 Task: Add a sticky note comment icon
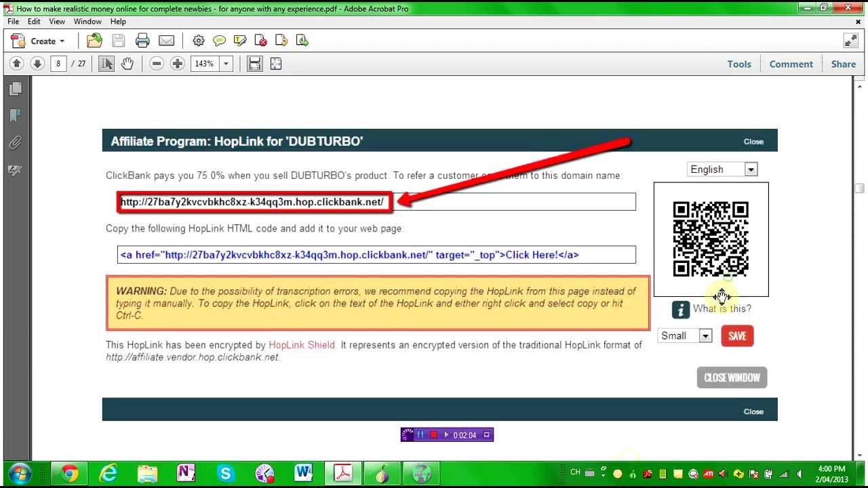(x=219, y=41)
